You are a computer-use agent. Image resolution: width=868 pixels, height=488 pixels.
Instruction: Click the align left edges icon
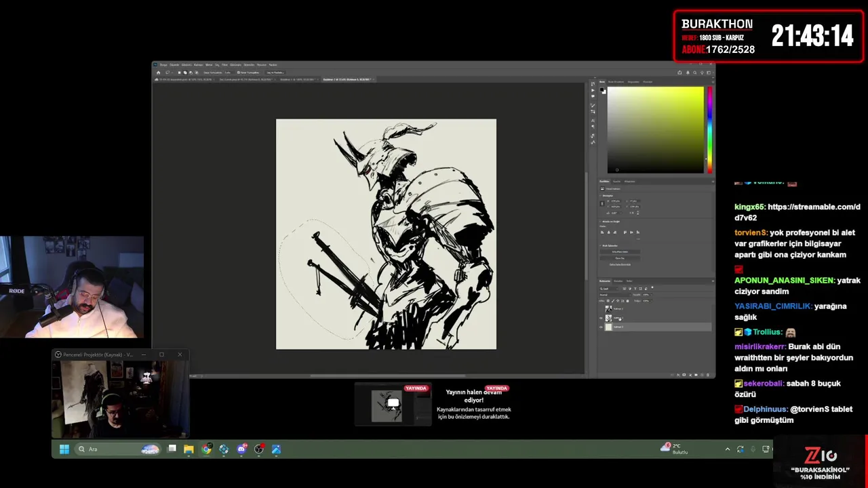click(602, 232)
